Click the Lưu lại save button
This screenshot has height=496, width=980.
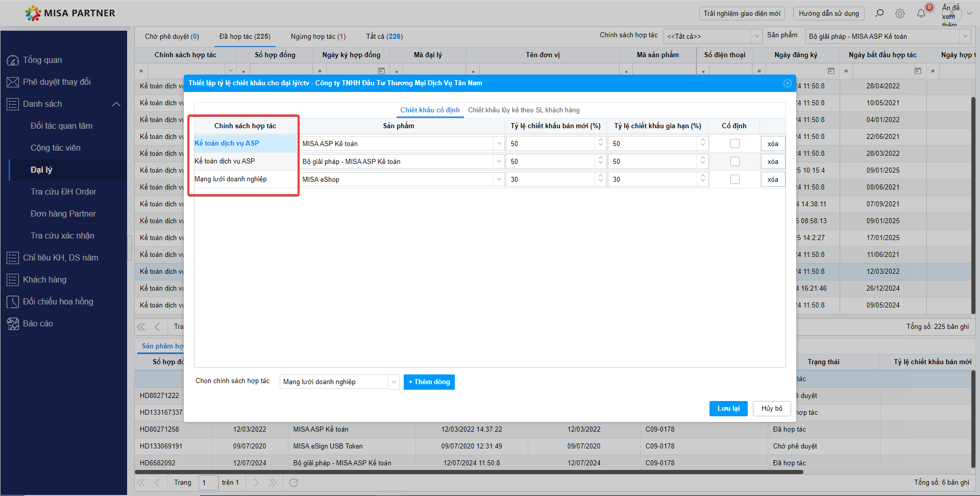pos(728,409)
